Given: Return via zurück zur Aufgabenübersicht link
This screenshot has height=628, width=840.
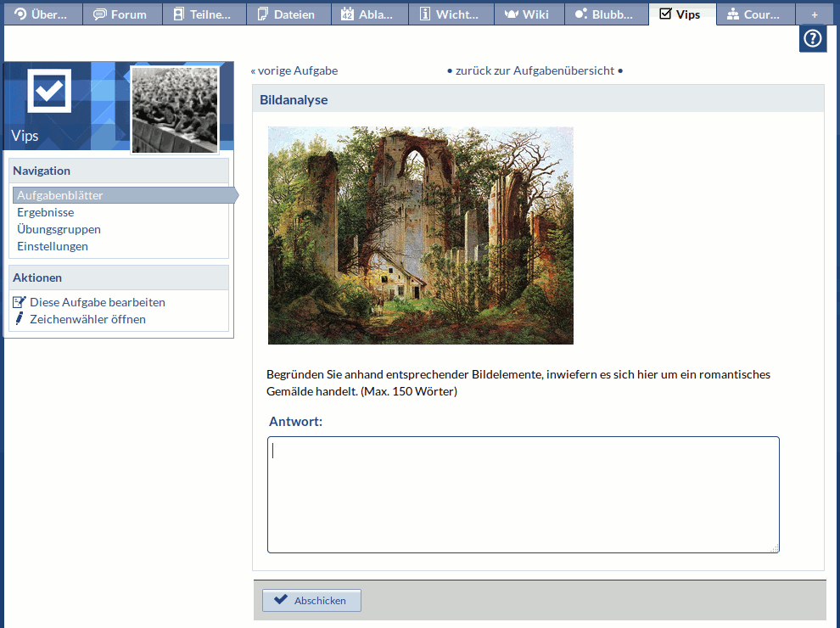Looking at the screenshot, I should pyautogui.click(x=535, y=70).
